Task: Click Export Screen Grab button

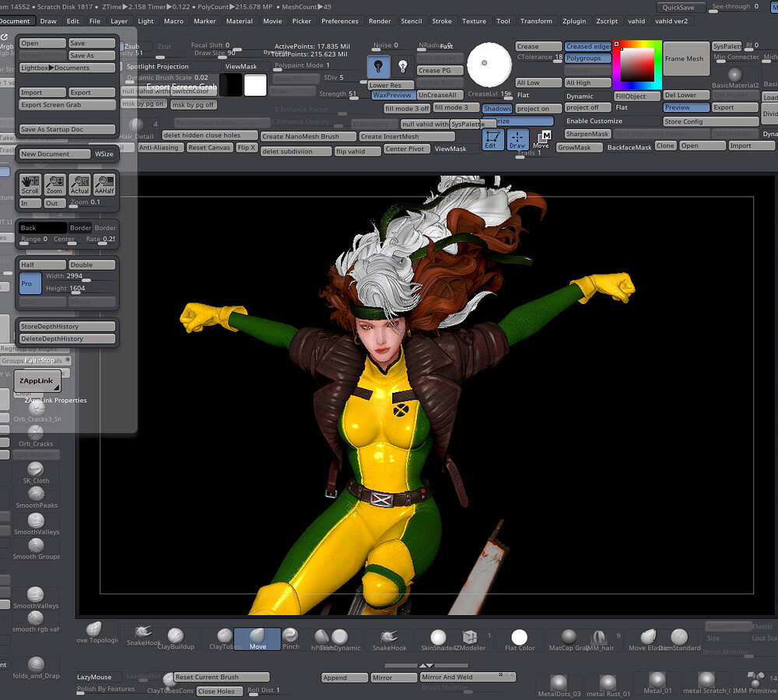Action: [x=68, y=105]
